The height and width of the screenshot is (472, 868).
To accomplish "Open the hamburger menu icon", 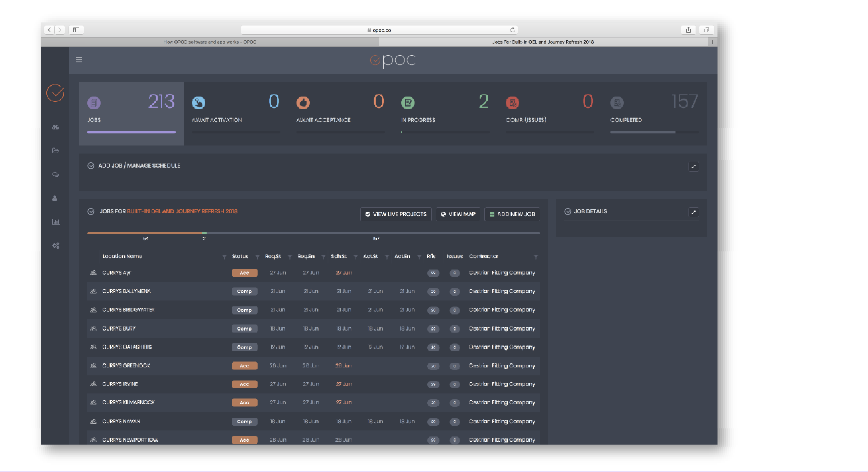I will [x=79, y=60].
